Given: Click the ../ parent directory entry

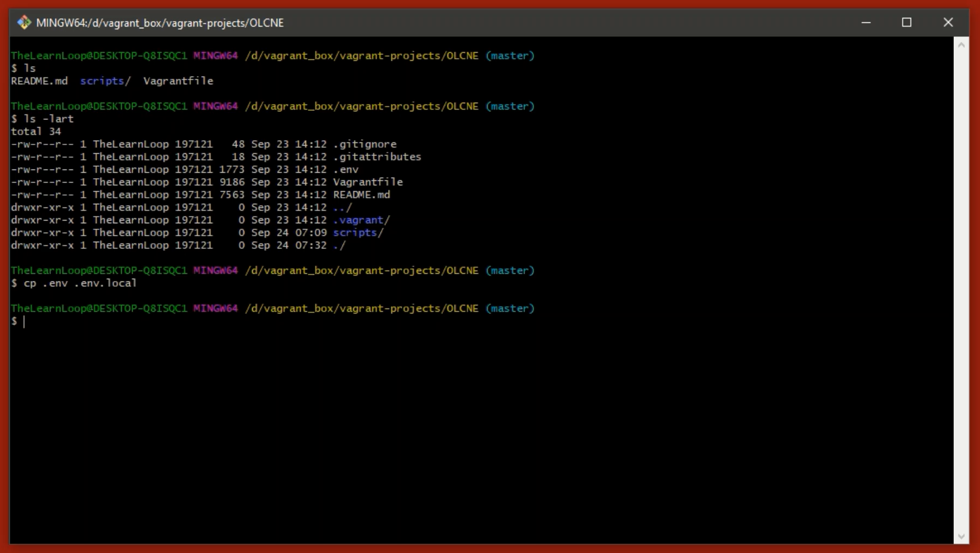Looking at the screenshot, I should (x=342, y=208).
